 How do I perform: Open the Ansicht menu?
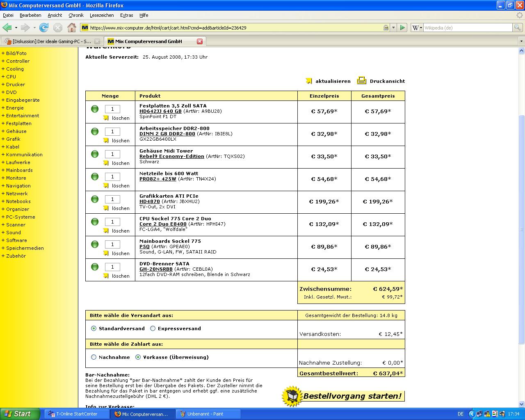[55, 15]
